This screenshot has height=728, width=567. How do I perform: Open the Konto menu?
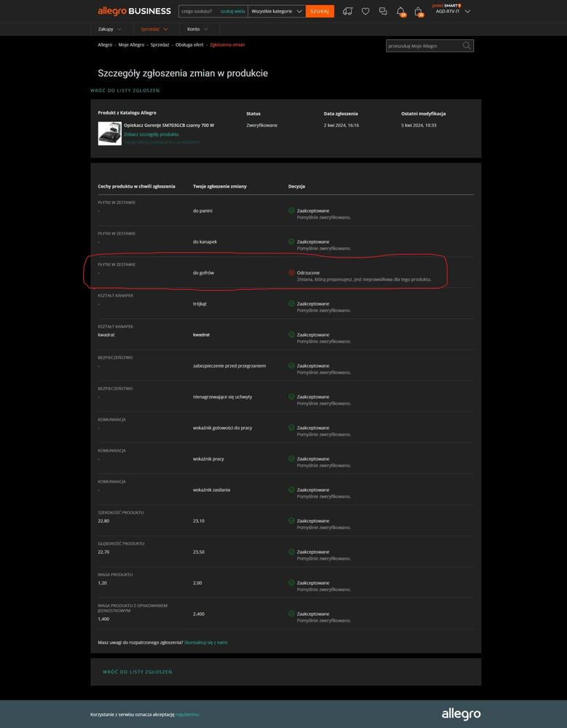(197, 29)
